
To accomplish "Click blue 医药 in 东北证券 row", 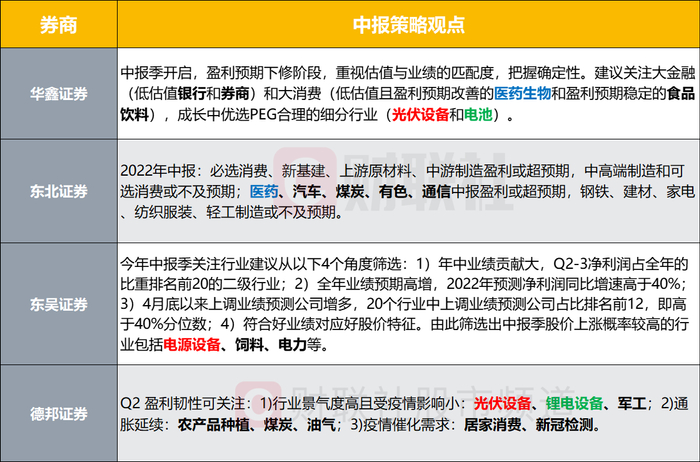I will tap(264, 191).
